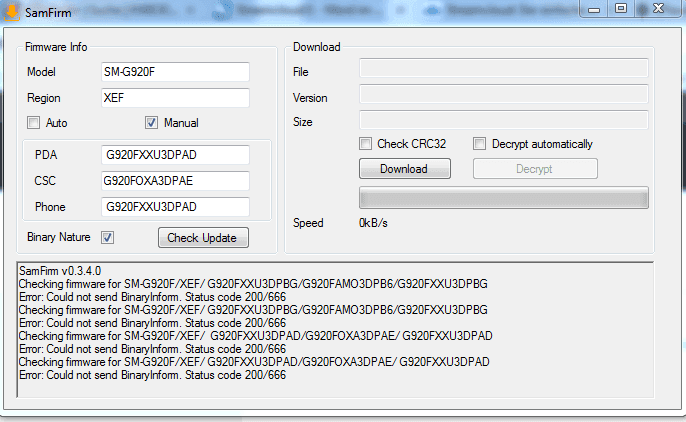
Task: Click the download progress bar
Action: tap(504, 198)
